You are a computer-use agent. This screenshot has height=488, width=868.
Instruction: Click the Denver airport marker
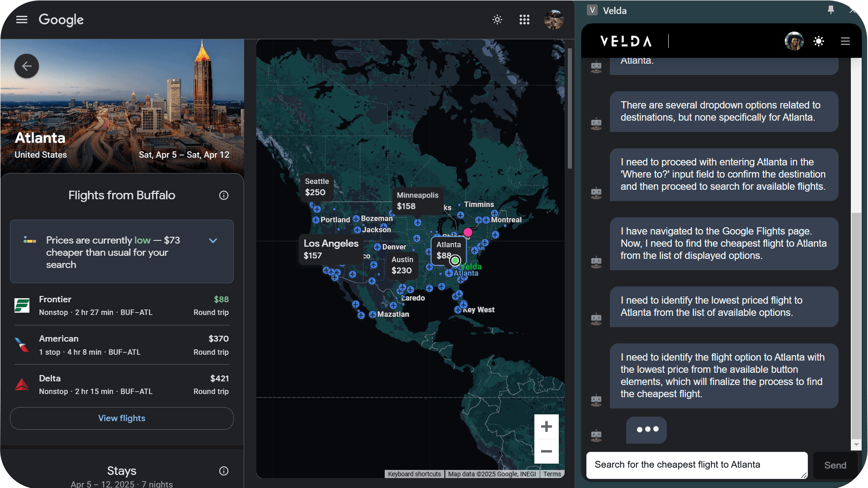click(377, 247)
